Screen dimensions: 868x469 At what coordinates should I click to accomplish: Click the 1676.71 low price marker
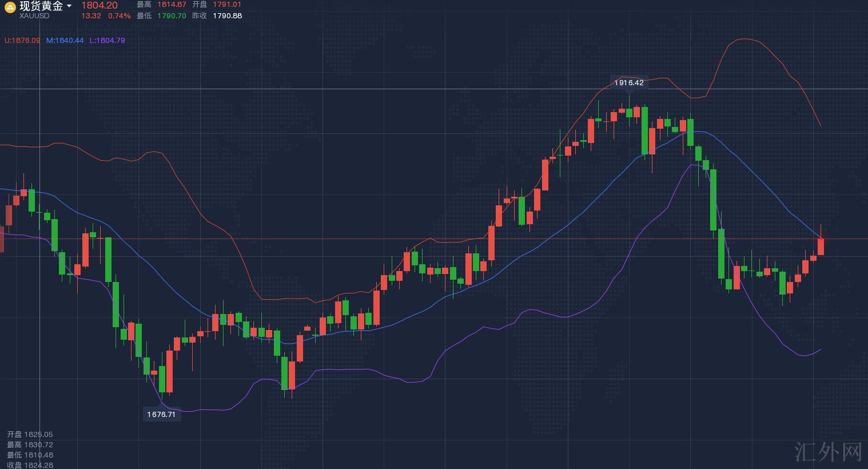[x=161, y=414]
